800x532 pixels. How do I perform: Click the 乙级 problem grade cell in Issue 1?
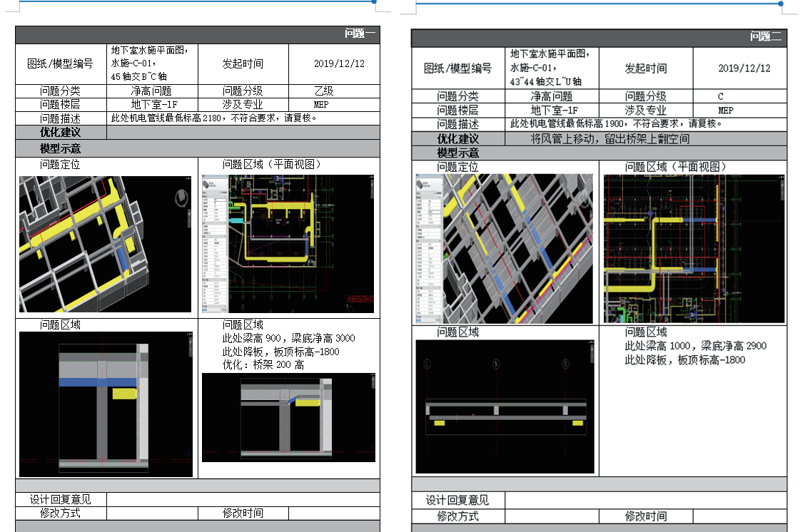(x=323, y=91)
